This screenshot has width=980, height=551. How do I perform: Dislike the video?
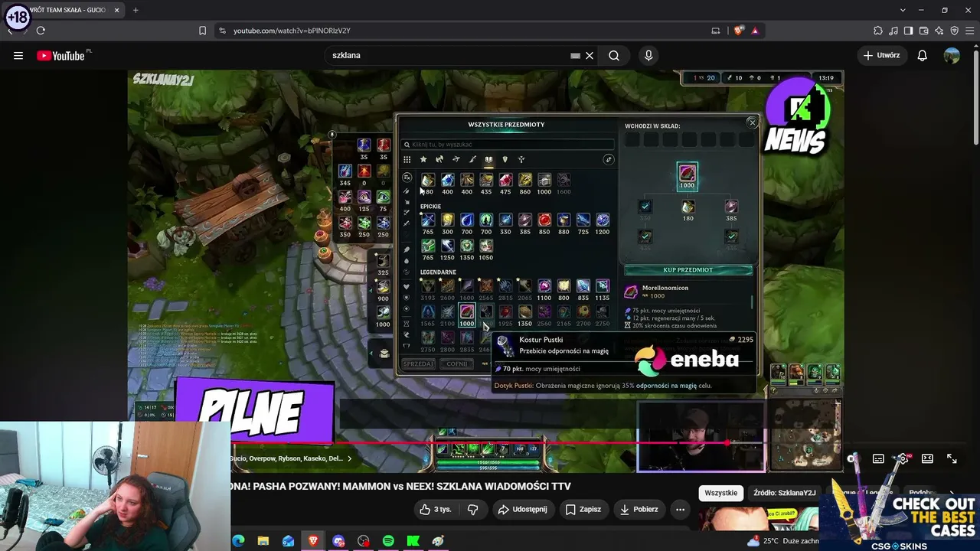472,509
